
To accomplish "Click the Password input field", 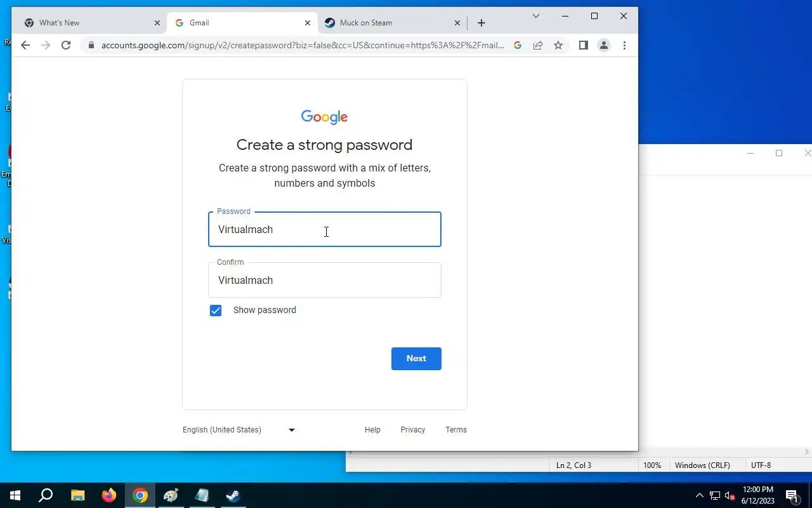I will coord(325,229).
